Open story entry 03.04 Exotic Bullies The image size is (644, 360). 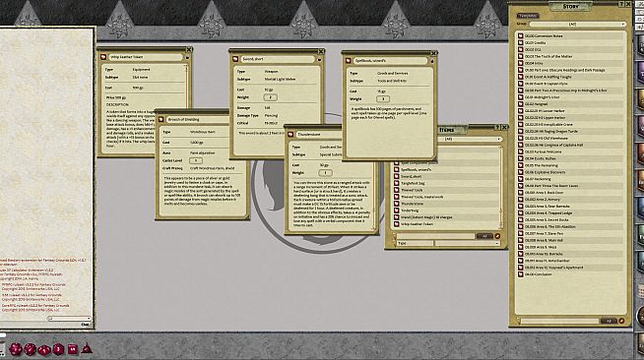[520, 158]
